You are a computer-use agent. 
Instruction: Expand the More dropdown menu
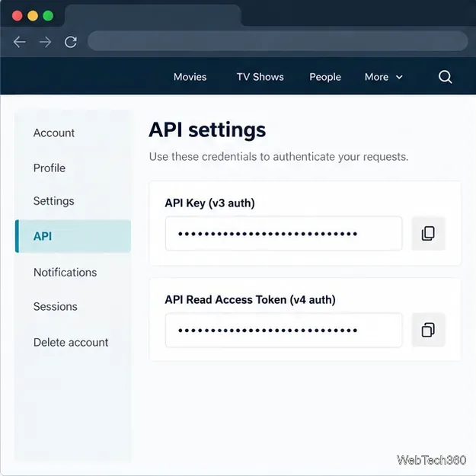[384, 77]
